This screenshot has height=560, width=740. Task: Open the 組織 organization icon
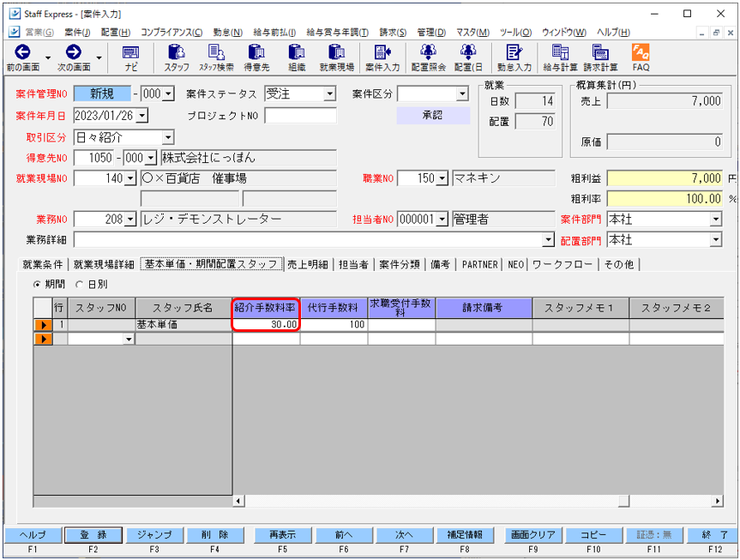coord(297,52)
